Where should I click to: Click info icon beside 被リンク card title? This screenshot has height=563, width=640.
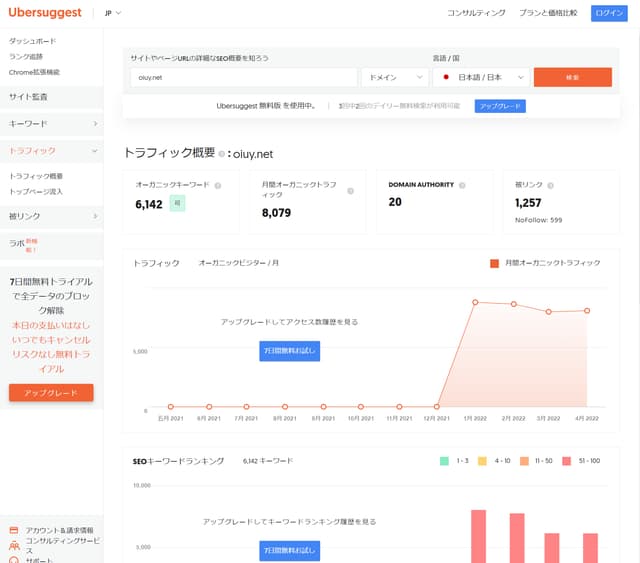click(550, 186)
